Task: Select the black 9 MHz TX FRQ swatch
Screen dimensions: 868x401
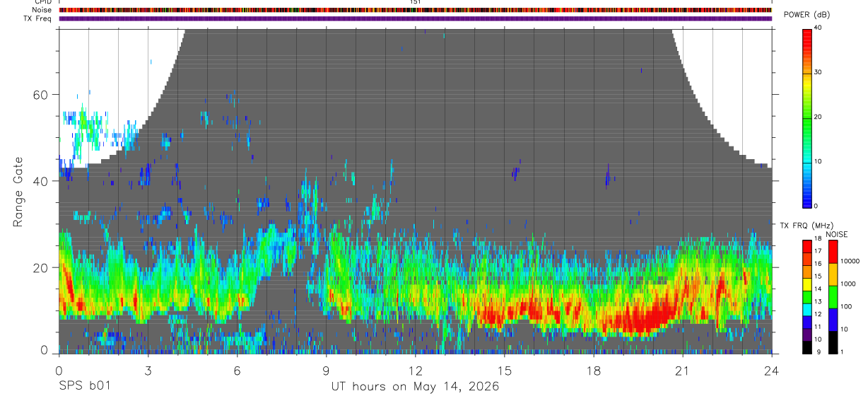Action: coord(807,347)
